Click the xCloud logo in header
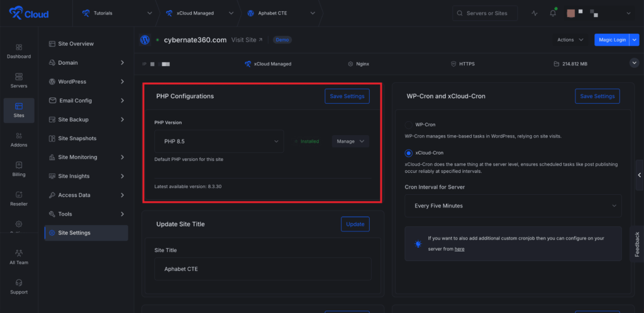The width and height of the screenshot is (644, 313). 30,13
